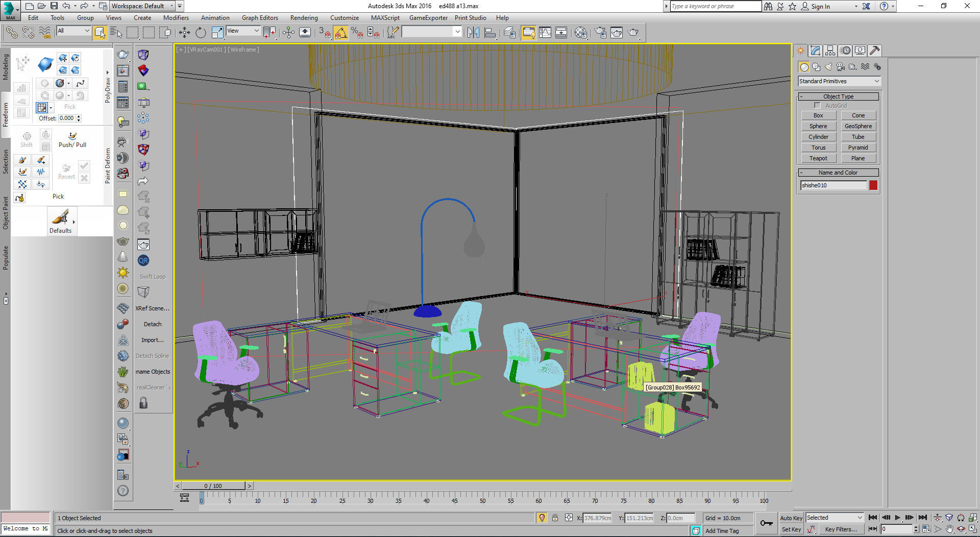This screenshot has height=537, width=980.
Task: Open the MAXScript menu
Action: (385, 17)
